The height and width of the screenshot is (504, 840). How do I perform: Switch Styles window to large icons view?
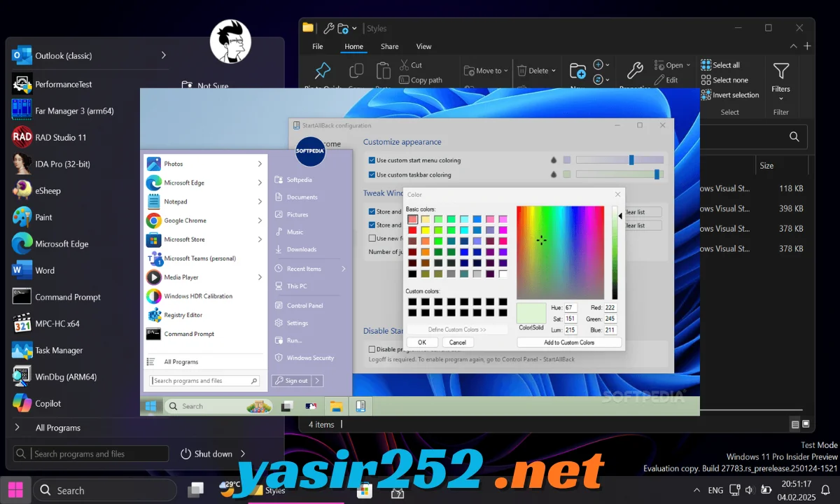click(806, 424)
